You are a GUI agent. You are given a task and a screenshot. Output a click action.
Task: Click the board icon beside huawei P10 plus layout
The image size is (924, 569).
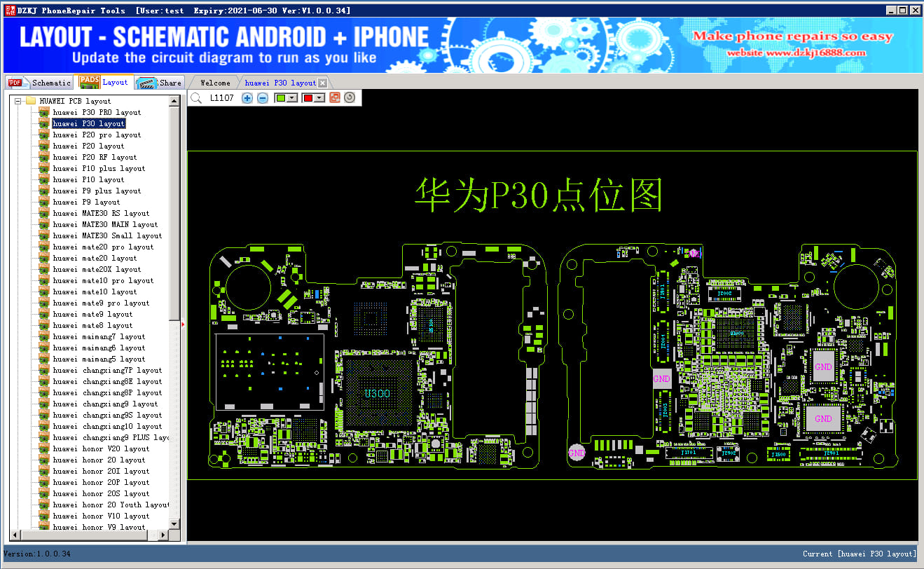44,168
